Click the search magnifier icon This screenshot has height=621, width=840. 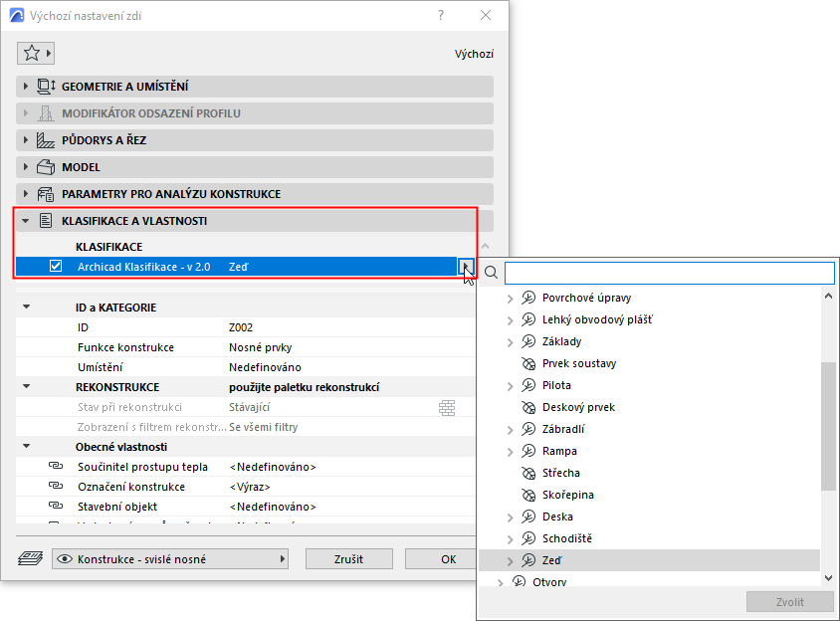point(491,273)
